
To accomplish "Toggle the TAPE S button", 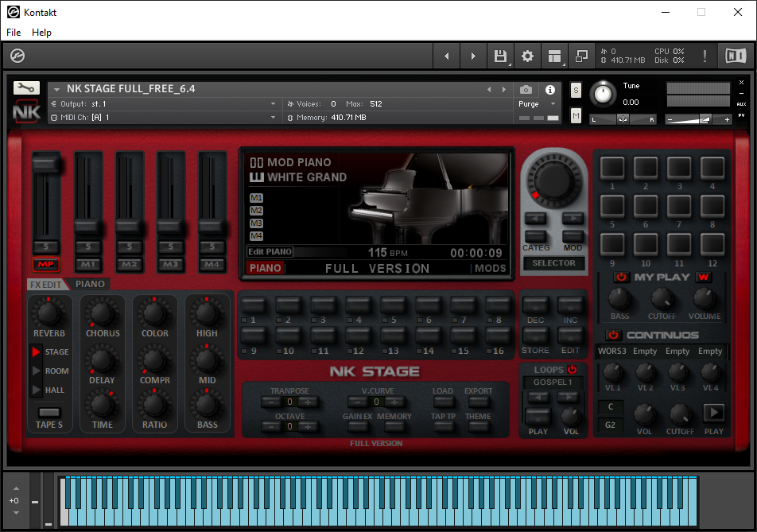I will (49, 413).
